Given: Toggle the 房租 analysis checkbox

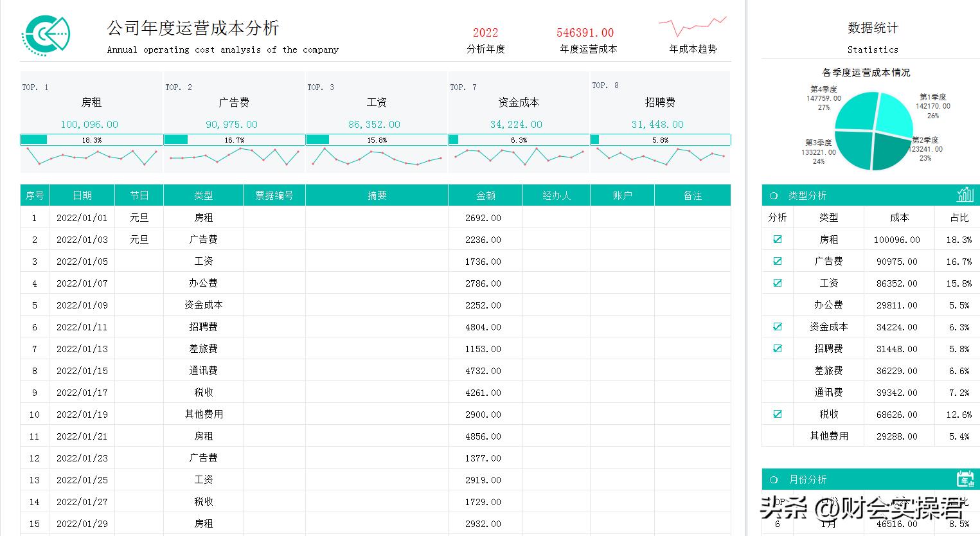Looking at the screenshot, I should pos(778,239).
